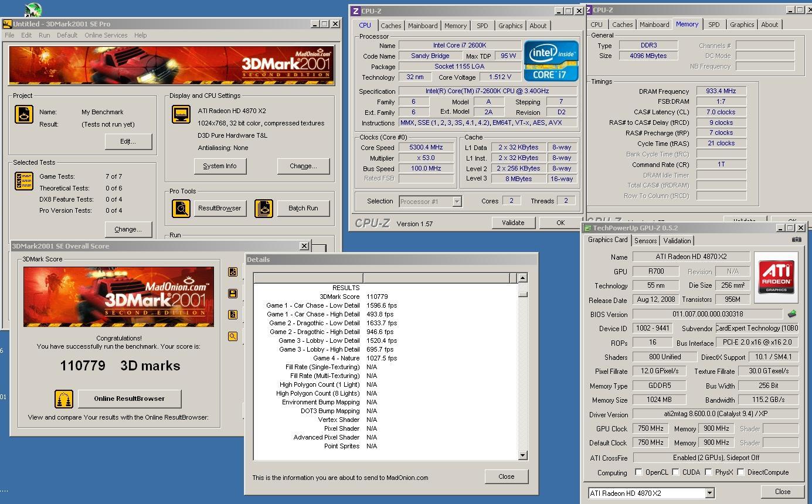Screen dimensions: 812x504
Task: Open the Edit menu in 3DMark2001
Action: (26, 35)
